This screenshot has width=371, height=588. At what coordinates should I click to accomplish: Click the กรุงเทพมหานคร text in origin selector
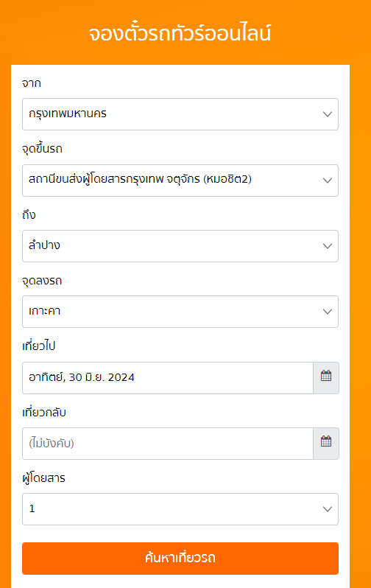click(68, 113)
